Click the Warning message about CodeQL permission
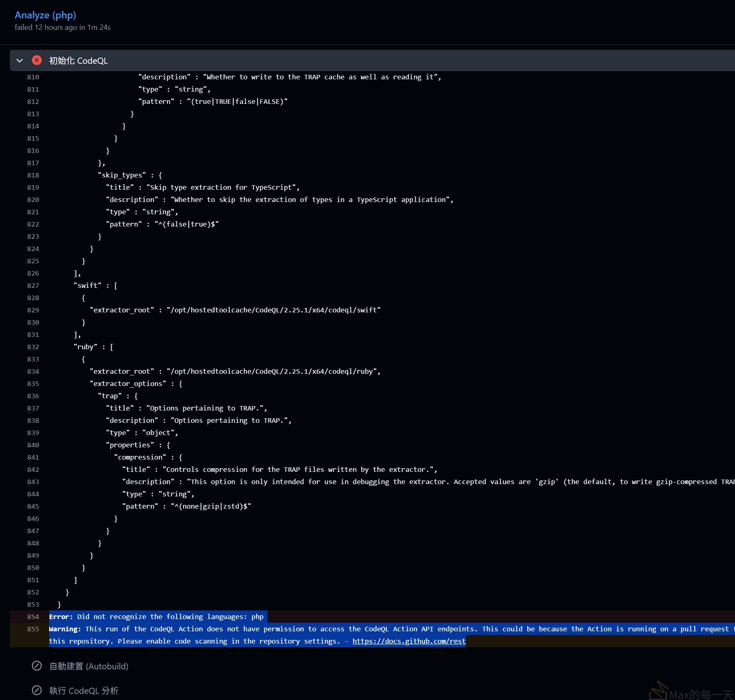Viewport: 735px width, 700px height. (x=286, y=629)
